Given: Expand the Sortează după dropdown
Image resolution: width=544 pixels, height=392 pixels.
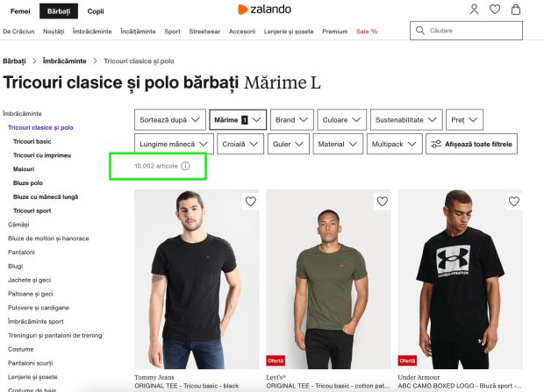Looking at the screenshot, I should [170, 119].
